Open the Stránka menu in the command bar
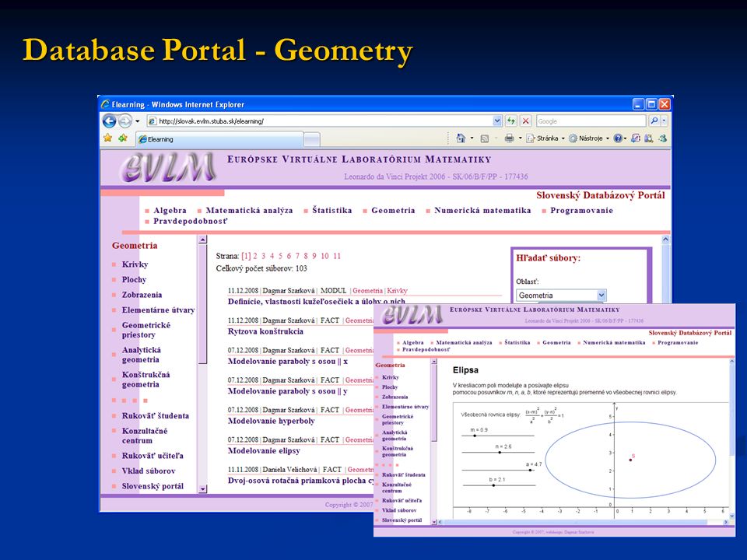The width and height of the screenshot is (747, 560). pos(546,138)
